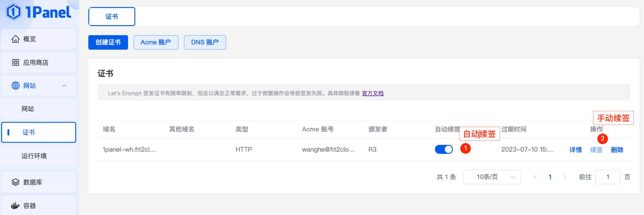
Task: Collapse the 网站 menu chevron
Action: (x=64, y=86)
